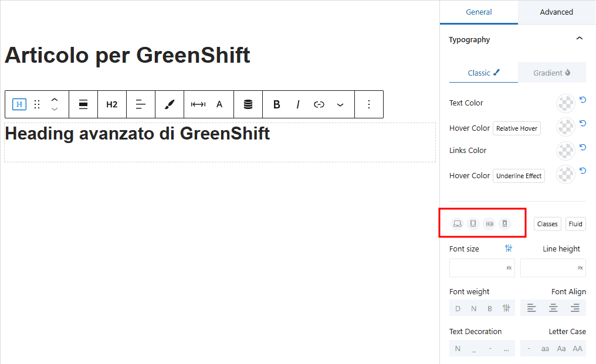Screen dimensions: 596x364
Task: Reset the Links Color
Action: click(x=583, y=147)
